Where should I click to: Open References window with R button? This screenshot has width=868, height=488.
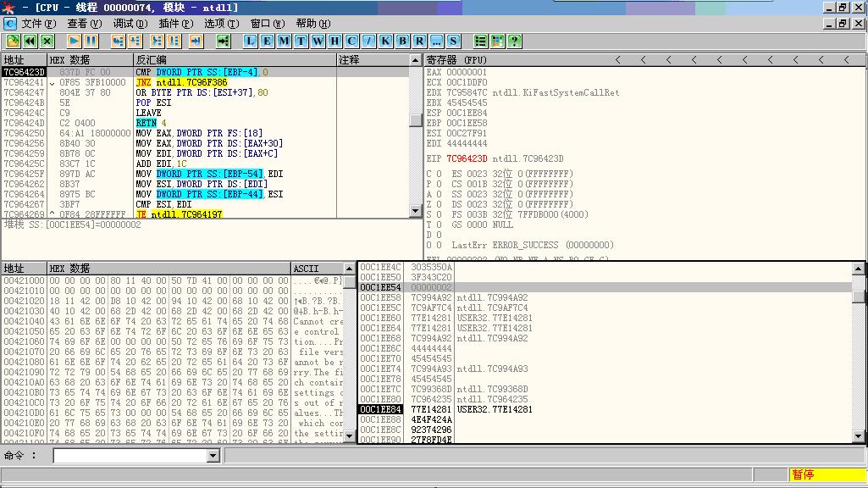(x=419, y=41)
